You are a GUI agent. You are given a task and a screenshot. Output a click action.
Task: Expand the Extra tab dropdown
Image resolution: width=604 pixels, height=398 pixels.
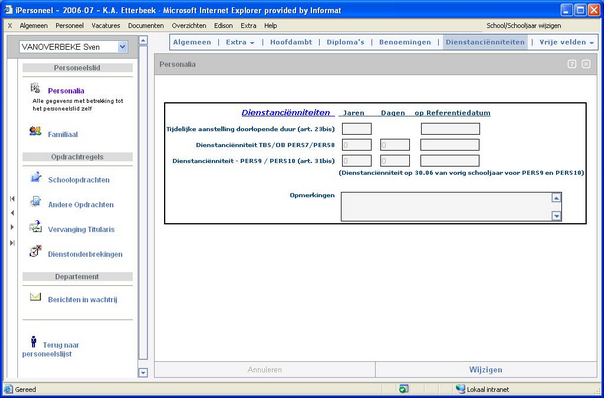(252, 43)
